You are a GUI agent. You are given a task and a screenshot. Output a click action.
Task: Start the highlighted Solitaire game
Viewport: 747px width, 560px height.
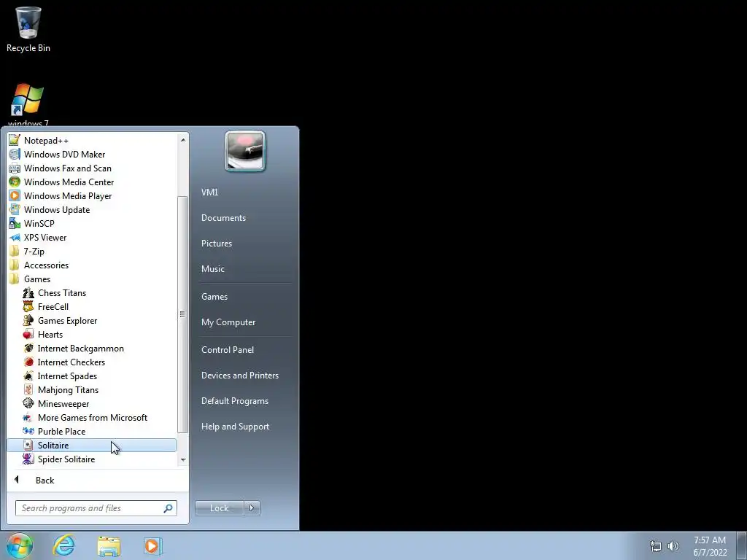coord(91,446)
